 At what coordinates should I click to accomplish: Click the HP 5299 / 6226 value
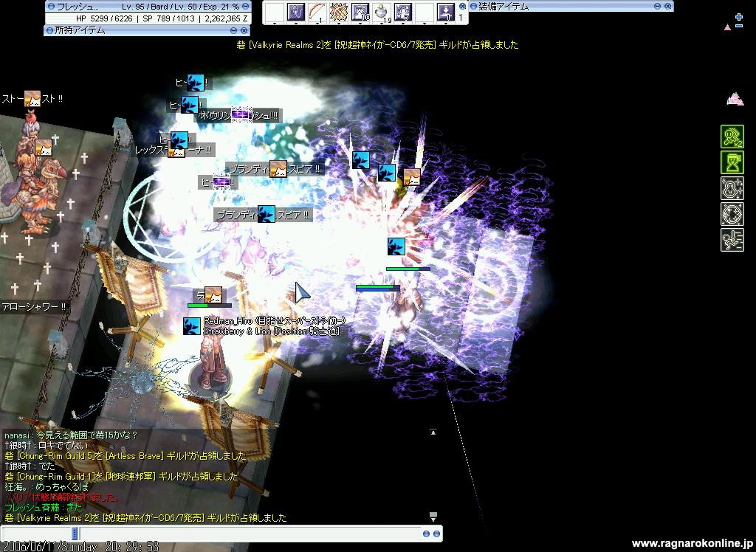104,18
